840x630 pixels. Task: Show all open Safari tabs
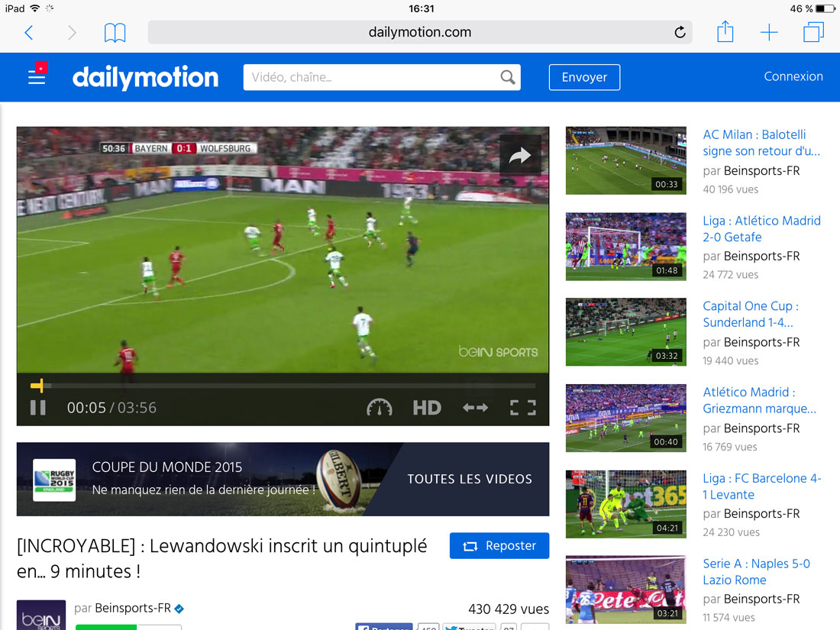(813, 31)
